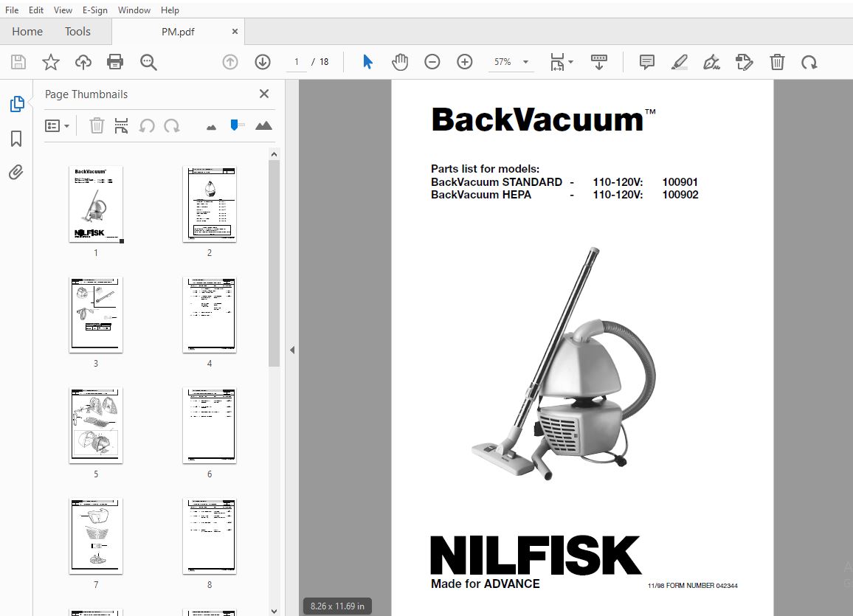Select page 1 thumbnail
The height and width of the screenshot is (616, 853).
(x=96, y=204)
